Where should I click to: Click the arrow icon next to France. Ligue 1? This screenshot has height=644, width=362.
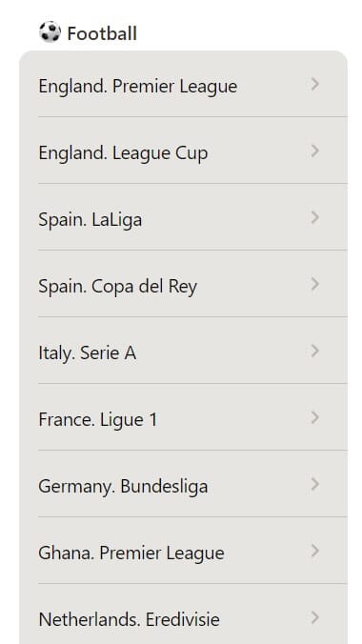click(314, 417)
